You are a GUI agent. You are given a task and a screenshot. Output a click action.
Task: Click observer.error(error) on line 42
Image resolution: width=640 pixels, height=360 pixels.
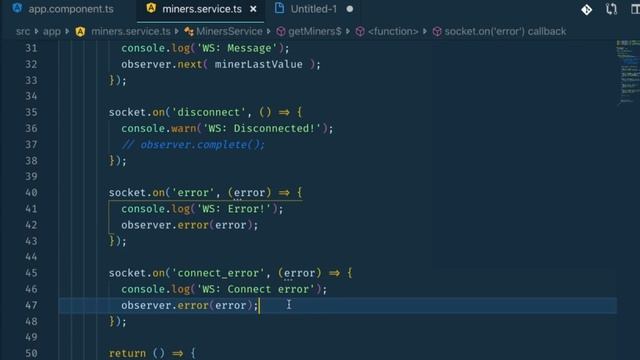(189, 225)
